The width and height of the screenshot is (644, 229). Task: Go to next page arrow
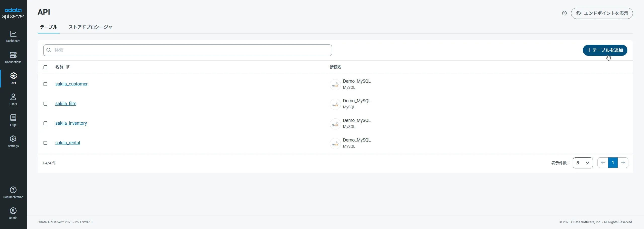point(623,163)
